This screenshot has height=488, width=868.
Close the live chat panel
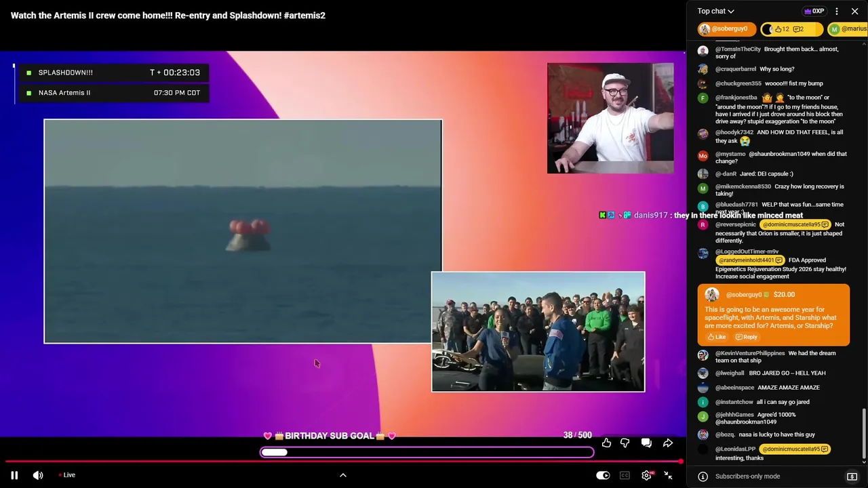[854, 11]
